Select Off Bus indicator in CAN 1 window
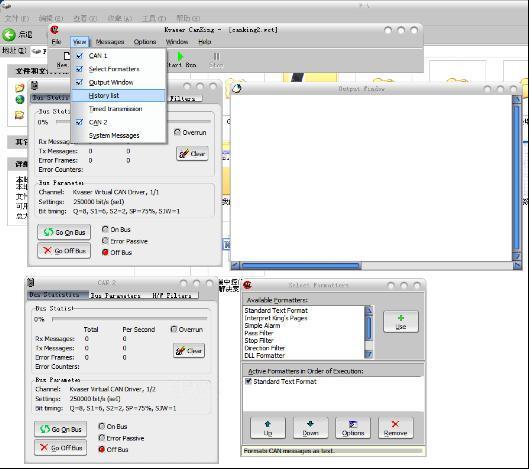This screenshot has height=469, width=529. click(105, 252)
